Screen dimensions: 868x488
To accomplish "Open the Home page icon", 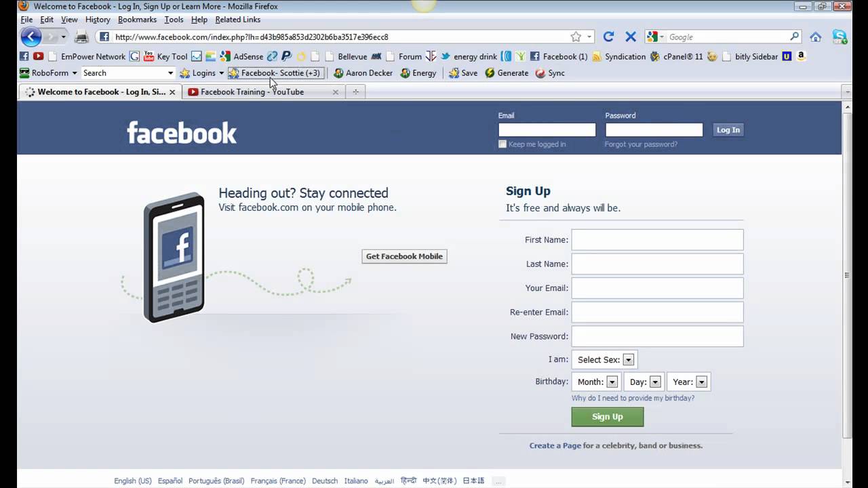I will coord(816,37).
